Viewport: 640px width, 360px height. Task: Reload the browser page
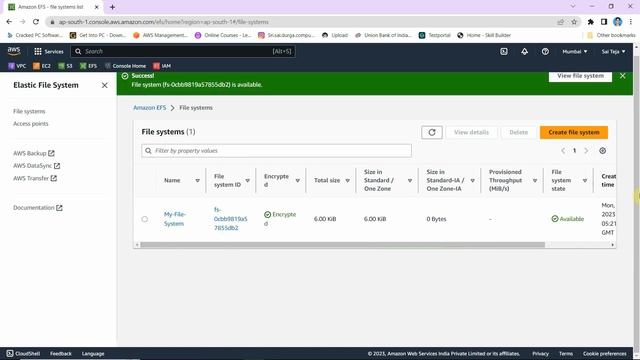pos(36,22)
